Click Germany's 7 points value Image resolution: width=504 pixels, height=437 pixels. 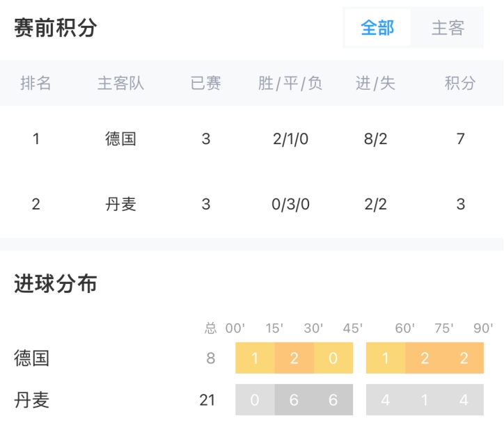pos(459,138)
